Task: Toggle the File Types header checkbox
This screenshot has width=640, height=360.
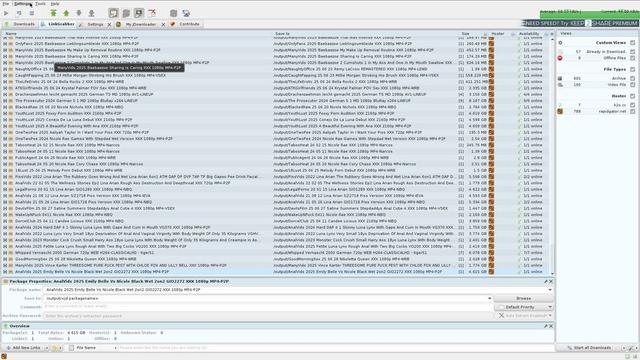Action: point(633,69)
